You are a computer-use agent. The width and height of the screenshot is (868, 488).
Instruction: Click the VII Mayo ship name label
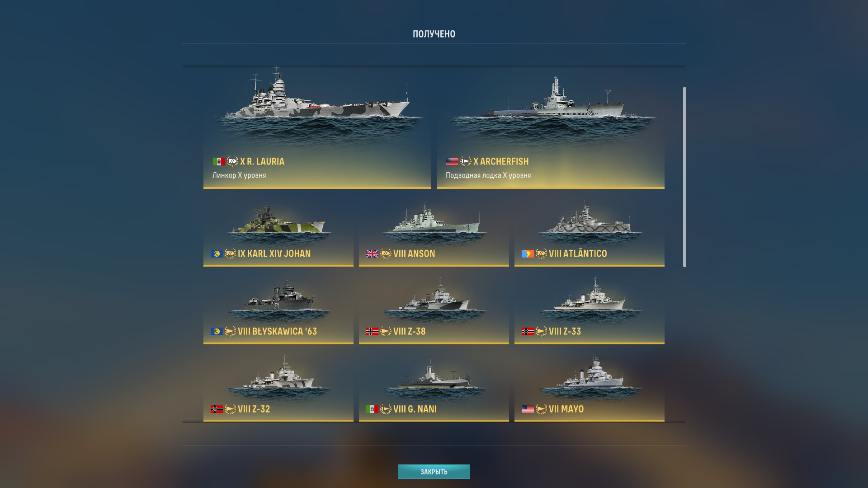coord(566,409)
